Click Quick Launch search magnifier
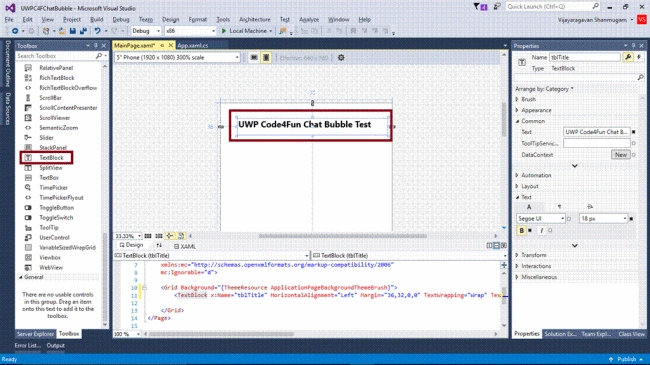Viewport: 650px width, 365px height. (595, 6)
